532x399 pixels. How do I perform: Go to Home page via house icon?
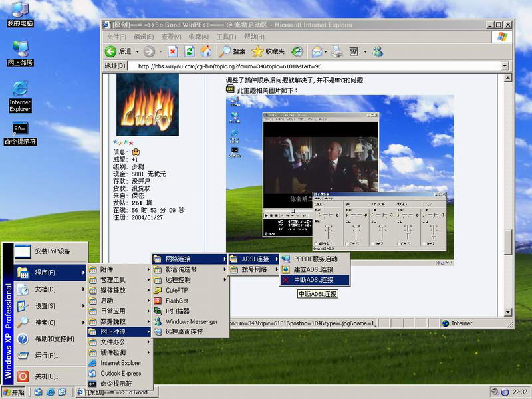point(205,51)
